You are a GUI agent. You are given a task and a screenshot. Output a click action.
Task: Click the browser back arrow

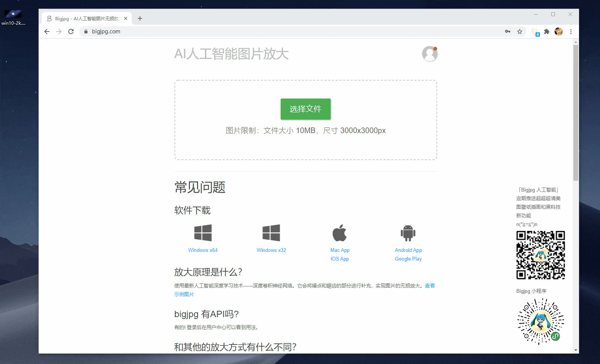pyautogui.click(x=47, y=31)
